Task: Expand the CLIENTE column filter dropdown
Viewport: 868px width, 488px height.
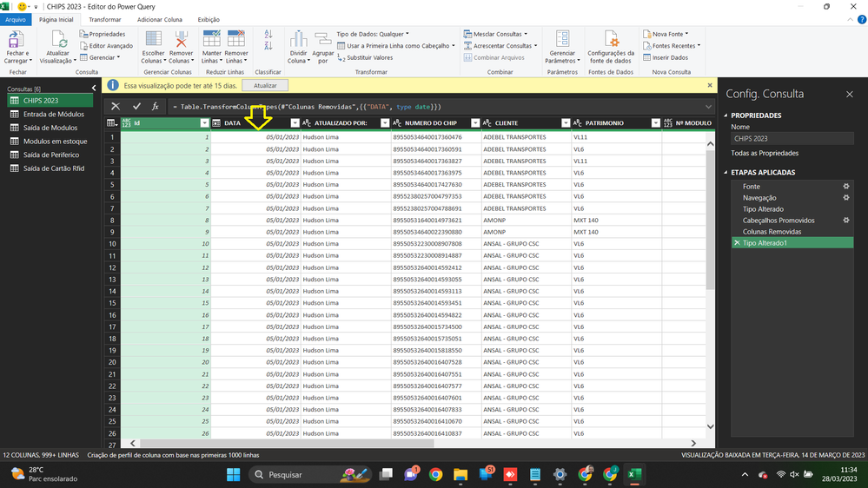Action: click(x=566, y=123)
